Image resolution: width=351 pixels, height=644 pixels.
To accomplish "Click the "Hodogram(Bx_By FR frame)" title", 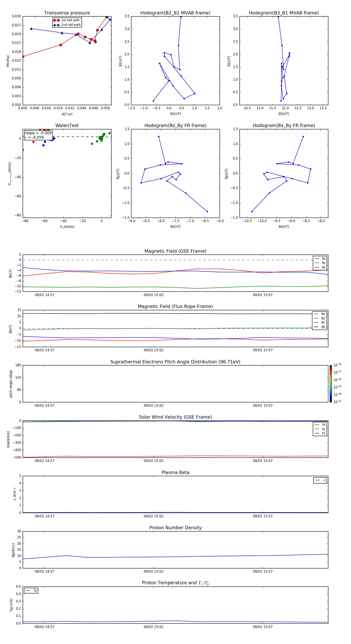I will (x=284, y=125).
